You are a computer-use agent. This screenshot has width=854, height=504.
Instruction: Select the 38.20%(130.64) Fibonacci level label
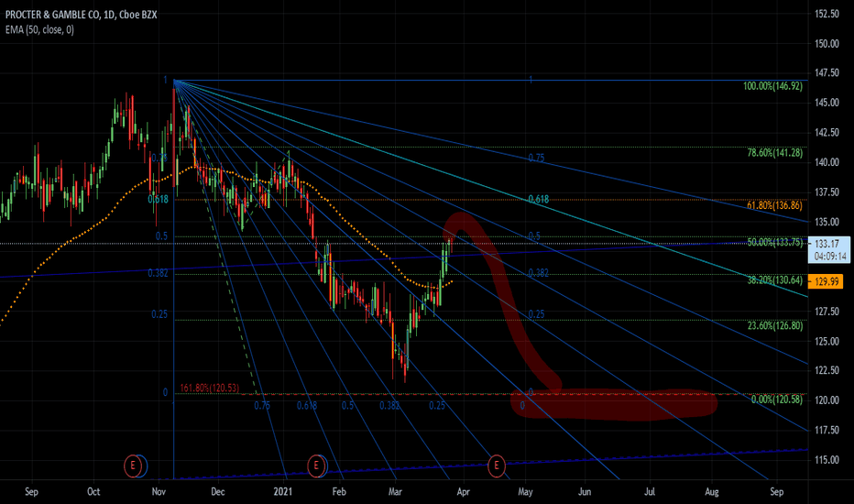[774, 280]
